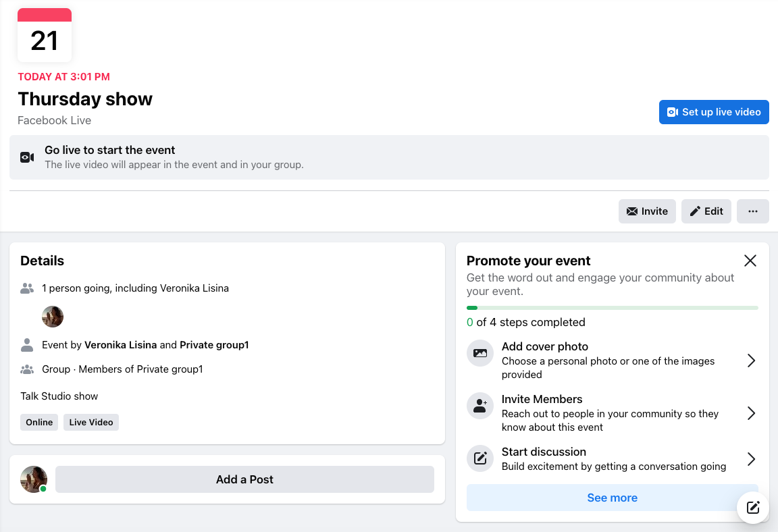Select the Add cover photo image icon
This screenshot has width=778, height=532.
pos(479,353)
